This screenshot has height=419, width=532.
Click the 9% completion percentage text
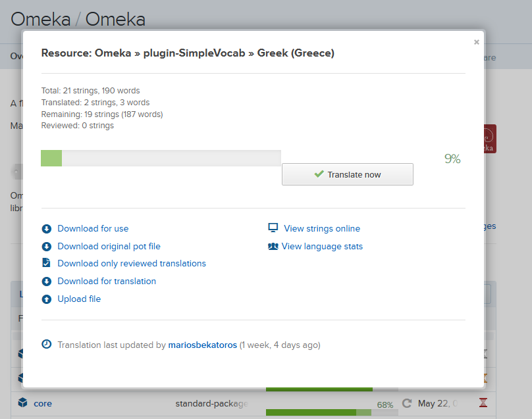coord(452,159)
